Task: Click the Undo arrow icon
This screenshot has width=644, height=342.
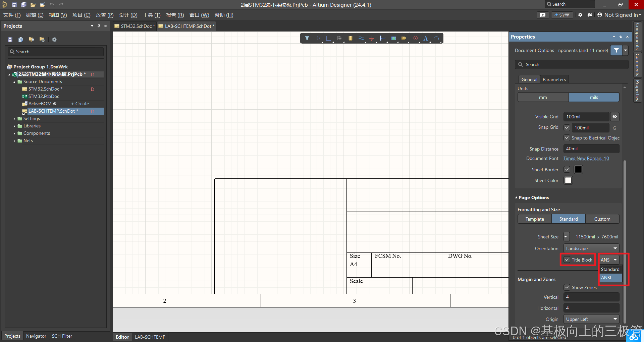Action: [52, 5]
